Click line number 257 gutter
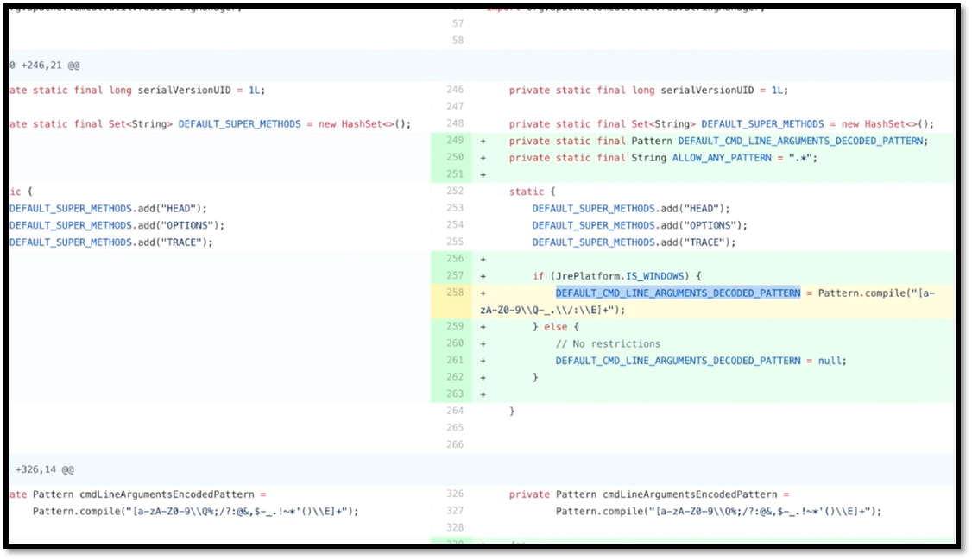The height and width of the screenshot is (560, 972). click(455, 276)
